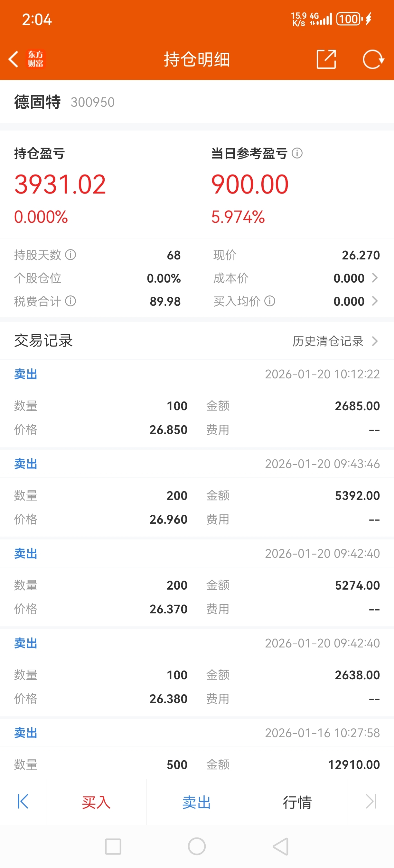The height and width of the screenshot is (868, 394).
Task: Expand the 成本价 detail chevron
Action: [374, 278]
